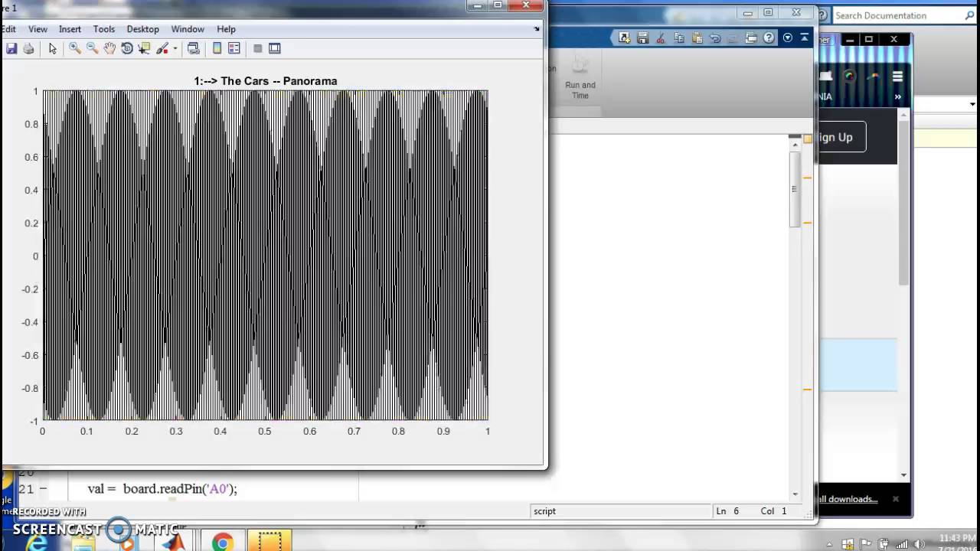Click the 'script' status bar label
The height and width of the screenshot is (551, 980).
point(545,511)
